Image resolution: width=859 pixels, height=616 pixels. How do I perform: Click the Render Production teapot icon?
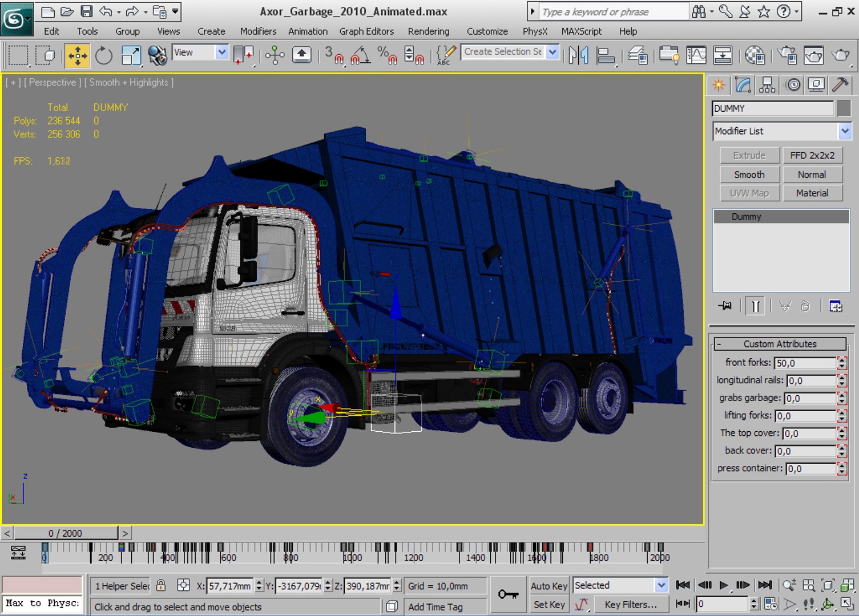click(840, 55)
